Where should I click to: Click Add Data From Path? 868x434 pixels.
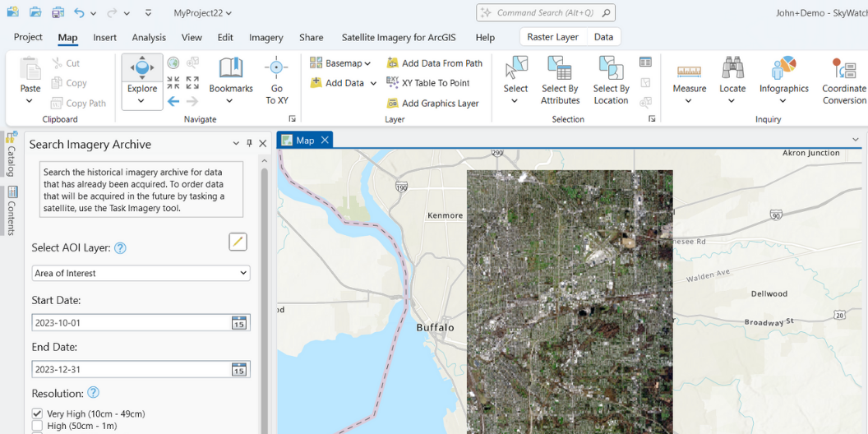pos(435,63)
